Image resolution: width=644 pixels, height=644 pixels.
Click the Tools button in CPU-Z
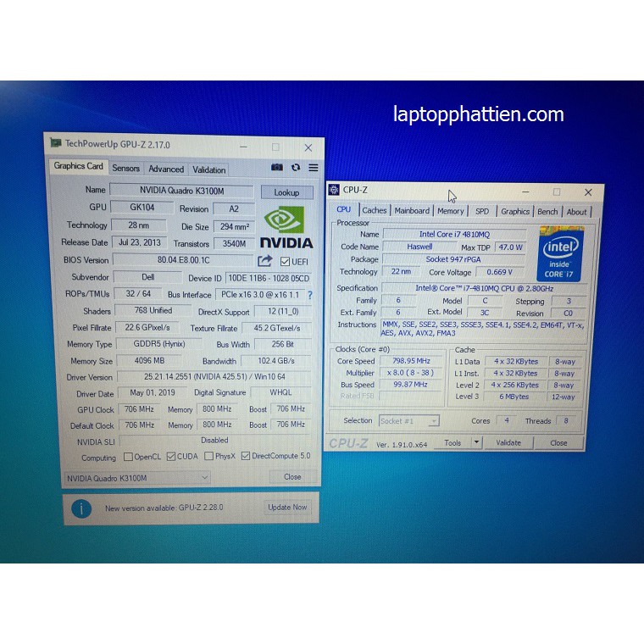pos(452,442)
